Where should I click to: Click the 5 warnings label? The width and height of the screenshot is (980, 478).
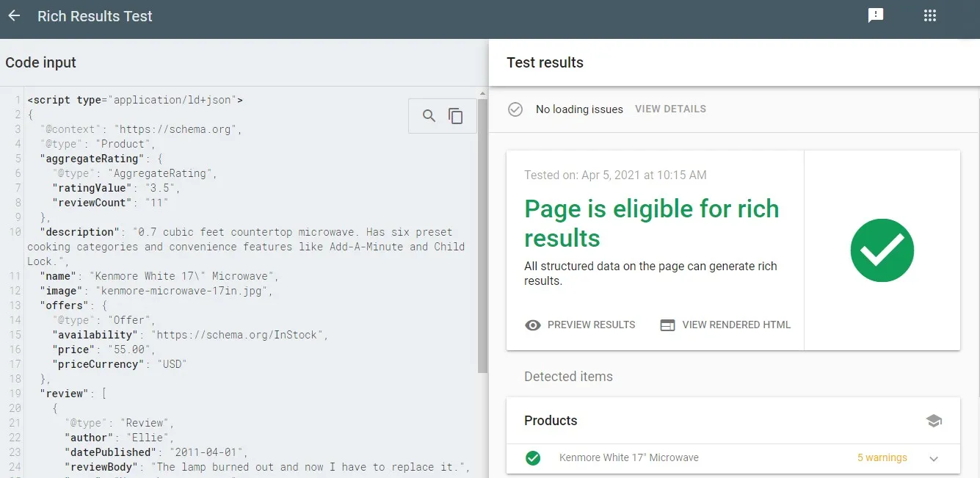coord(882,458)
